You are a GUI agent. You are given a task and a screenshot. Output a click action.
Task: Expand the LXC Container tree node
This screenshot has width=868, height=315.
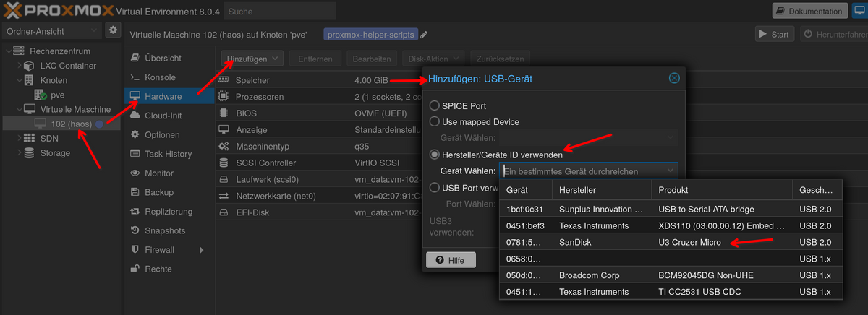(19, 66)
